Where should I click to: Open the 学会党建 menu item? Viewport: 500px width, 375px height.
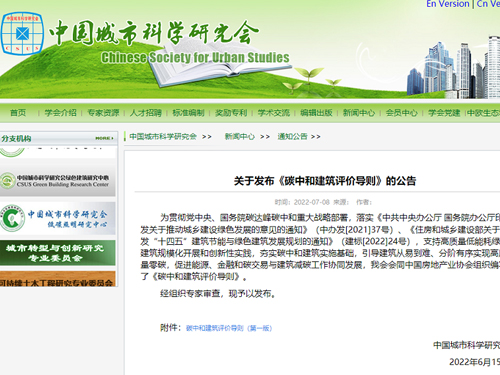(444, 113)
